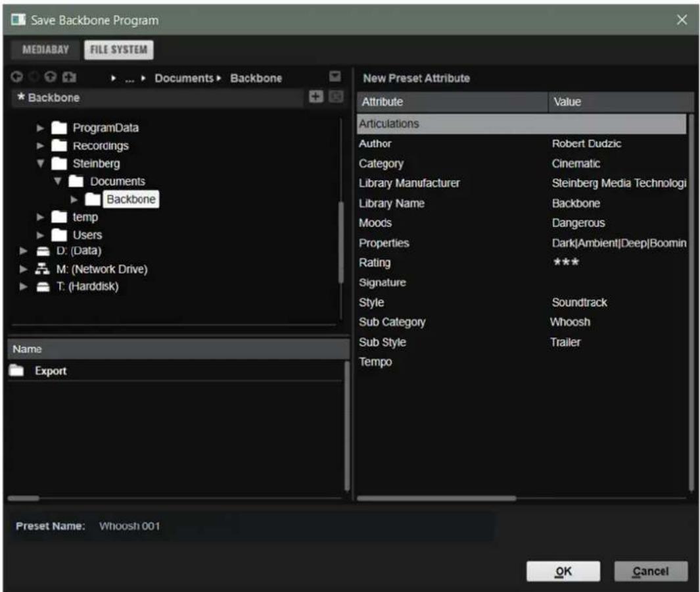This screenshot has width=700, height=592.
Task: Click the Signature attribute row
Action: tap(521, 283)
